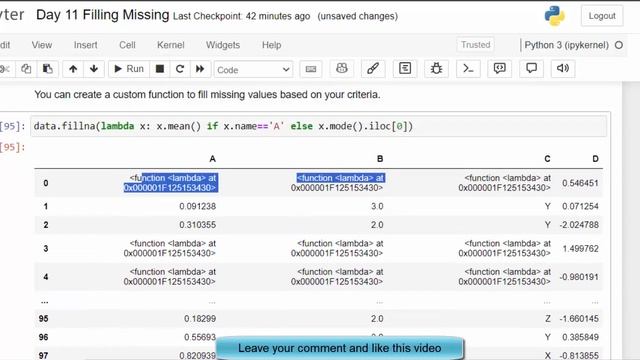Click the paste cells icon
The height and width of the screenshot is (360, 640).
tap(47, 69)
